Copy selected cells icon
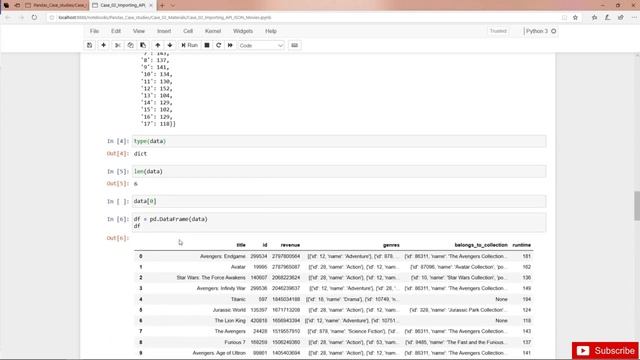This screenshot has height=360, width=640. pyautogui.click(x=130, y=45)
